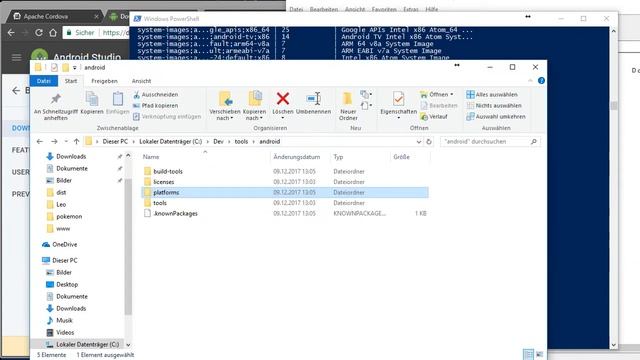The width and height of the screenshot is (640, 360).
Task: Switch to the Start ribbon tab
Action: point(71,81)
